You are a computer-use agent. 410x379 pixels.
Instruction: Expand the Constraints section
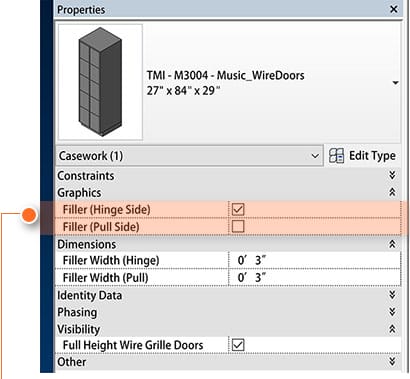click(x=392, y=175)
